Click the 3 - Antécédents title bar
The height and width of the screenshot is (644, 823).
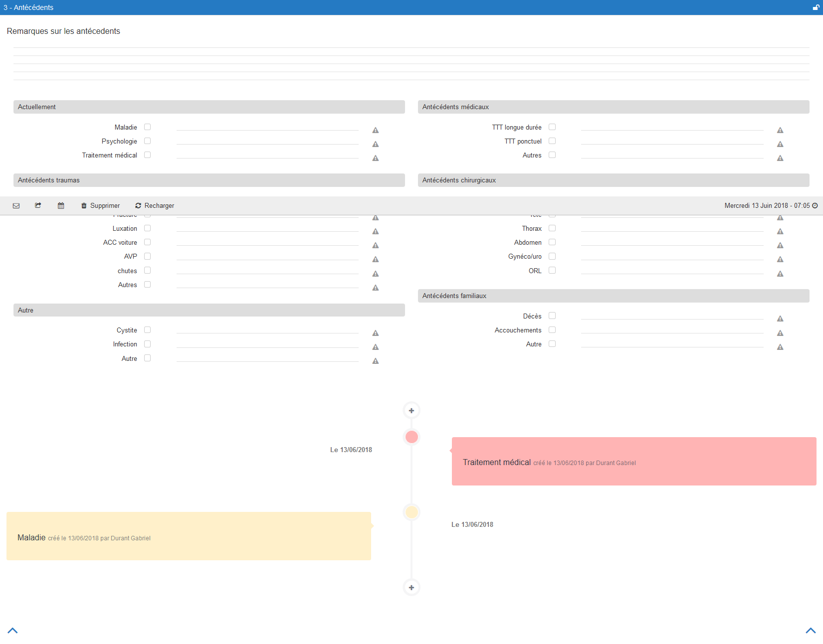tap(411, 7)
